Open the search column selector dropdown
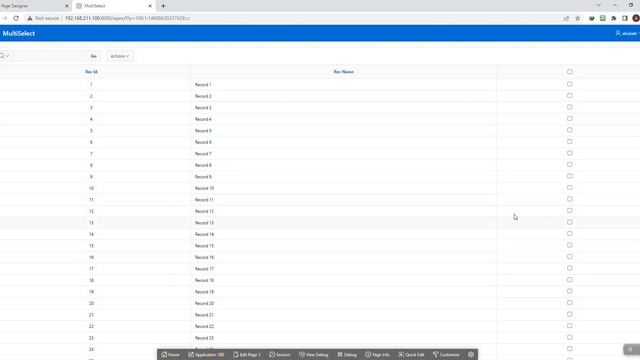 4,56
